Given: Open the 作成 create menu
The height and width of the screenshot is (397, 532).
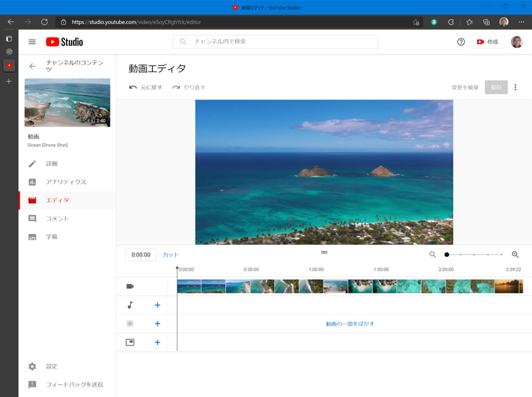Looking at the screenshot, I should click(x=488, y=42).
